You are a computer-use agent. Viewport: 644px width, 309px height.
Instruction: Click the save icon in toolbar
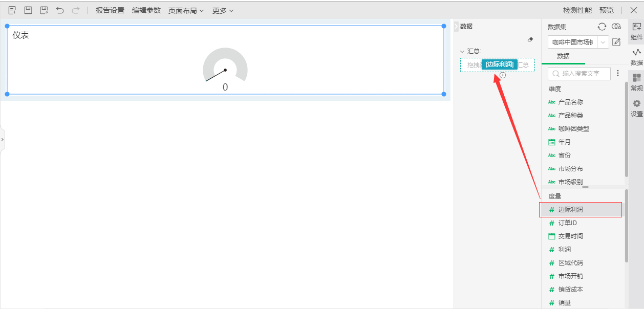(28, 10)
